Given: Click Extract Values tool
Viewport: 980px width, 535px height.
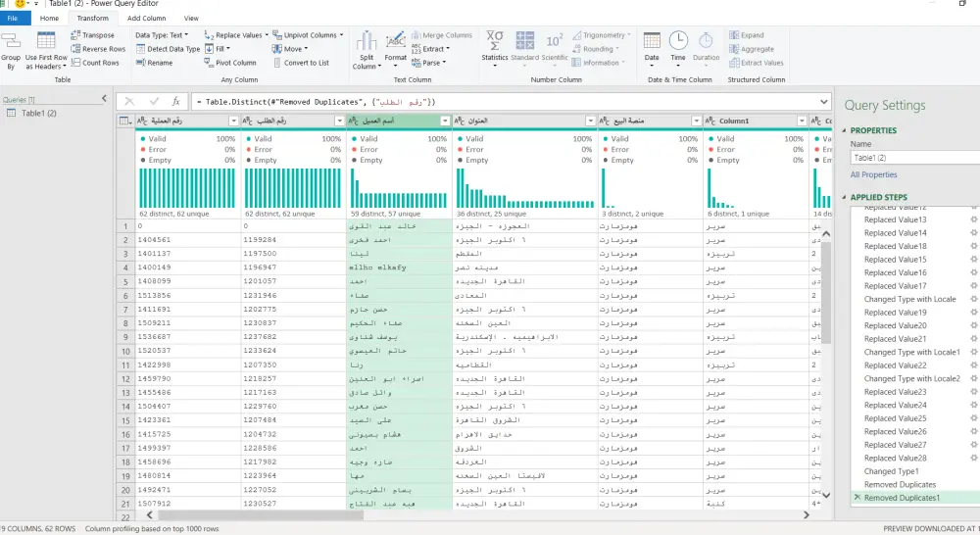Looking at the screenshot, I should click(x=757, y=63).
